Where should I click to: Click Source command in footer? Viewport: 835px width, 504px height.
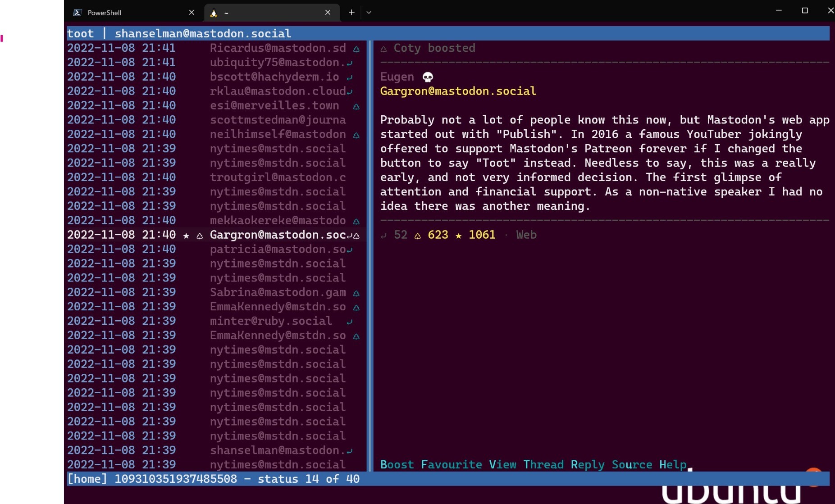[632, 464]
